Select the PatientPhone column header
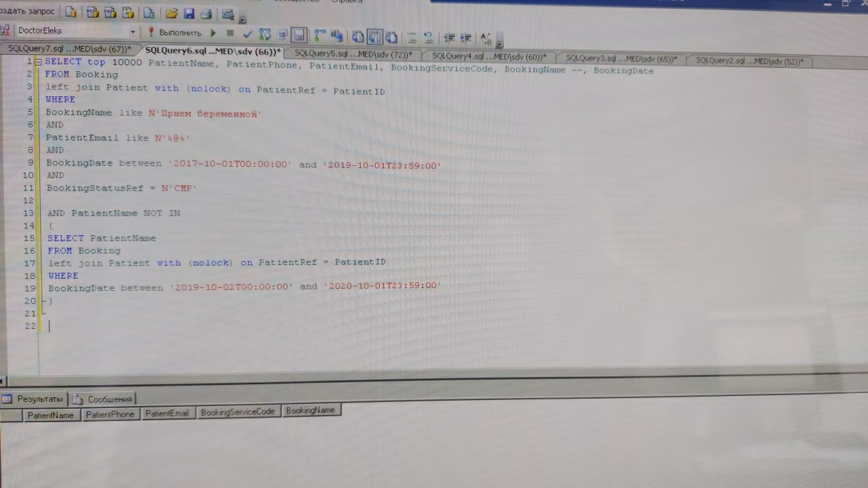868x488 pixels. tap(111, 414)
